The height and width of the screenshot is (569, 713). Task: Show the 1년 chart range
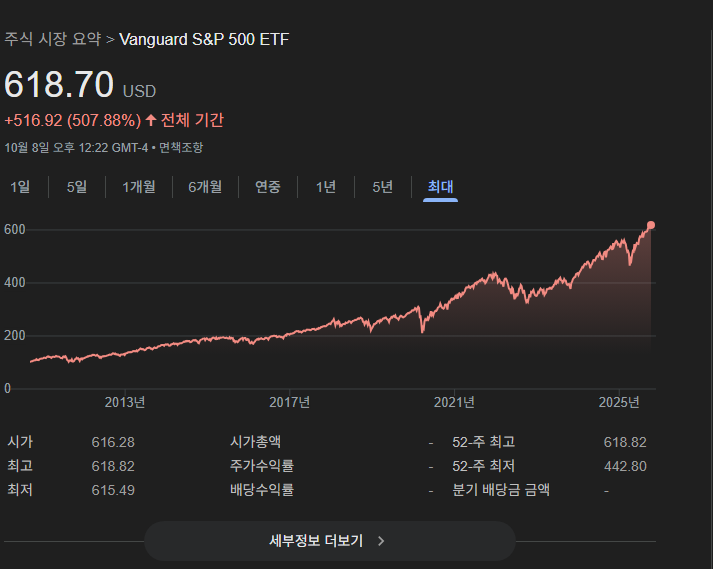[x=326, y=186]
